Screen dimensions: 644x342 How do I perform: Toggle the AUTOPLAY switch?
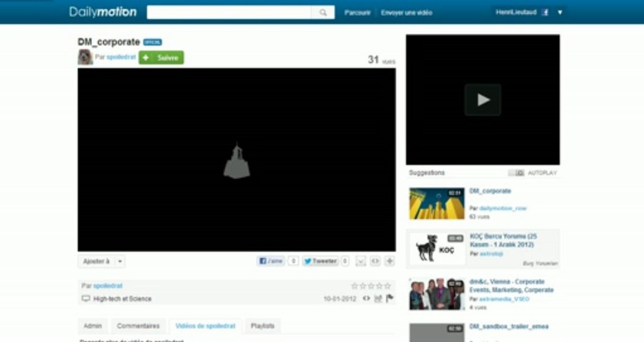[516, 173]
